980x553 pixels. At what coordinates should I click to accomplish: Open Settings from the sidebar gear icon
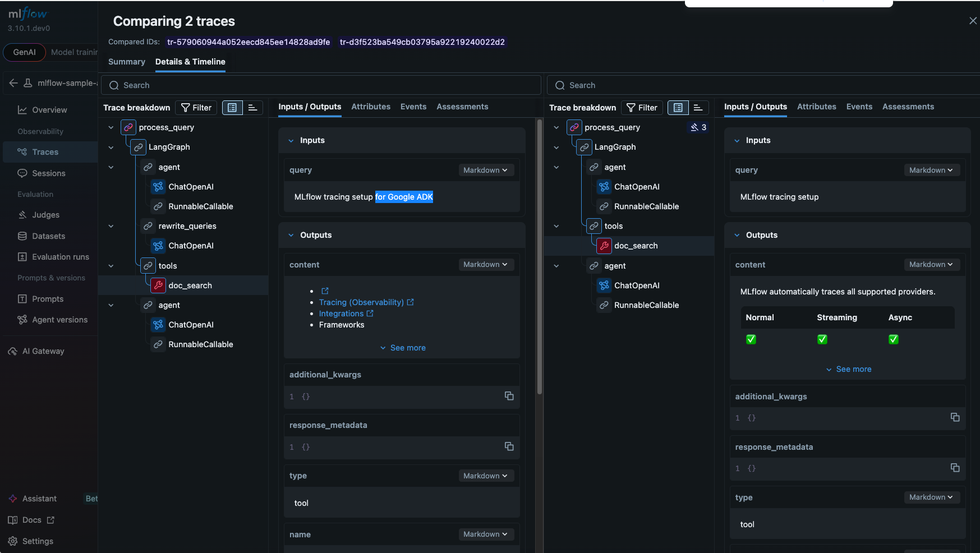(x=13, y=541)
